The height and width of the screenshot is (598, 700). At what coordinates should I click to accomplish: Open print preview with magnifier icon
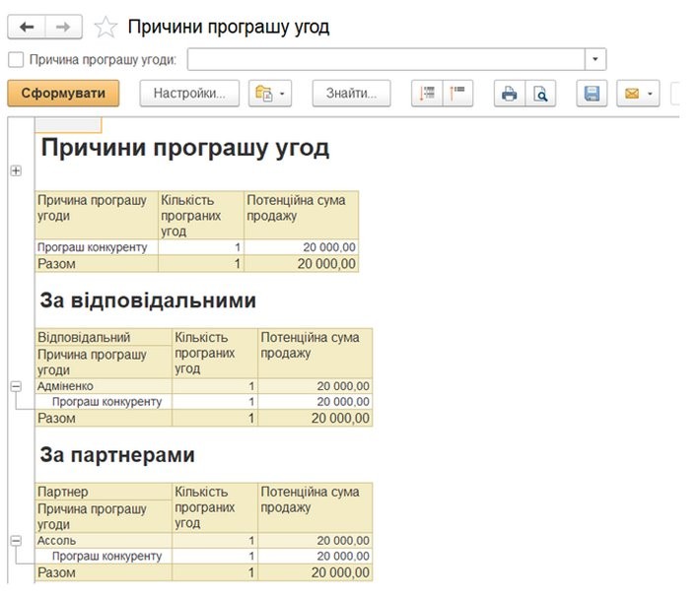(x=540, y=94)
